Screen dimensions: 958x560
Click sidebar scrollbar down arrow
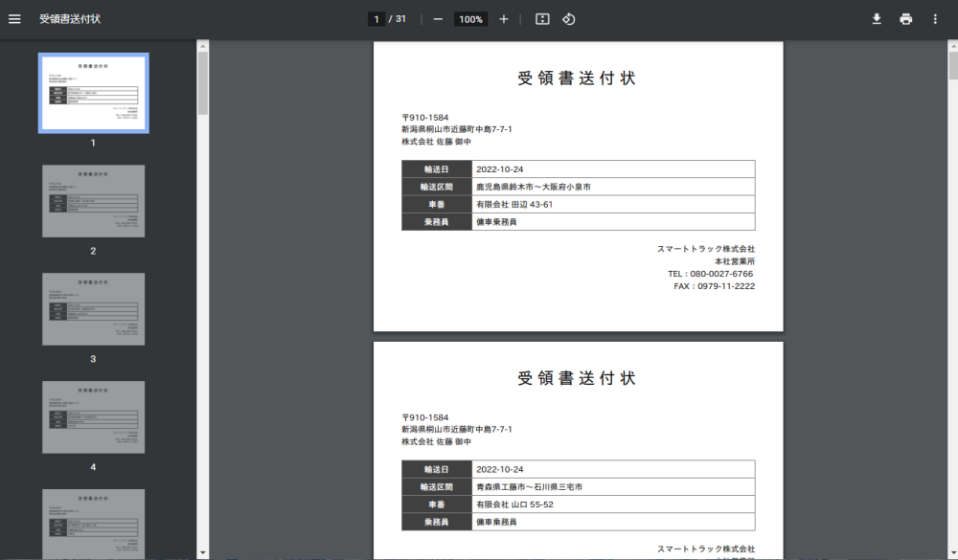202,553
